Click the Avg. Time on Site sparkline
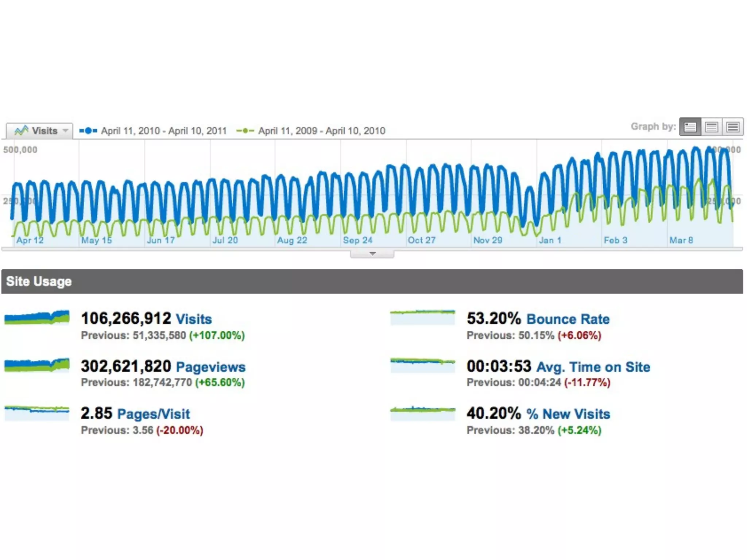This screenshot has height=560, width=747. click(422, 365)
